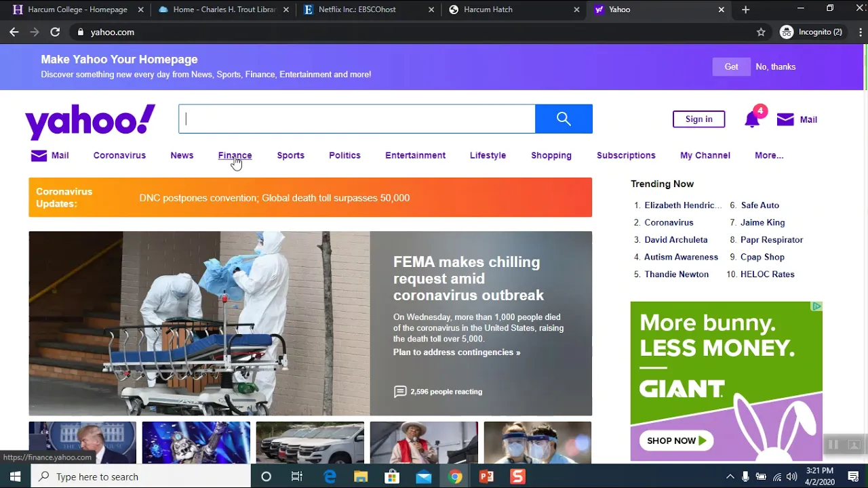
Task: Bookmark this page with star icon
Action: click(x=761, y=32)
